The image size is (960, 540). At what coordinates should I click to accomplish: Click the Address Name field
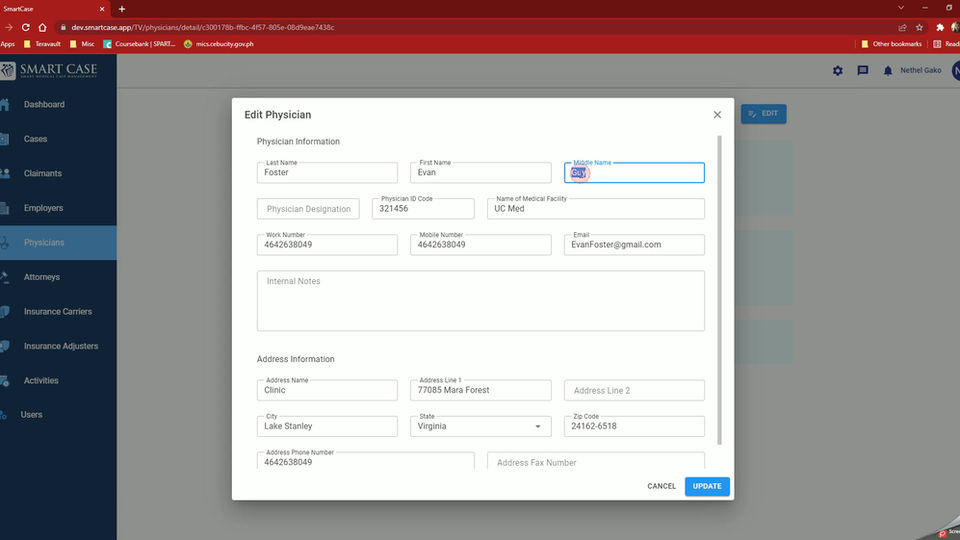coord(327,390)
